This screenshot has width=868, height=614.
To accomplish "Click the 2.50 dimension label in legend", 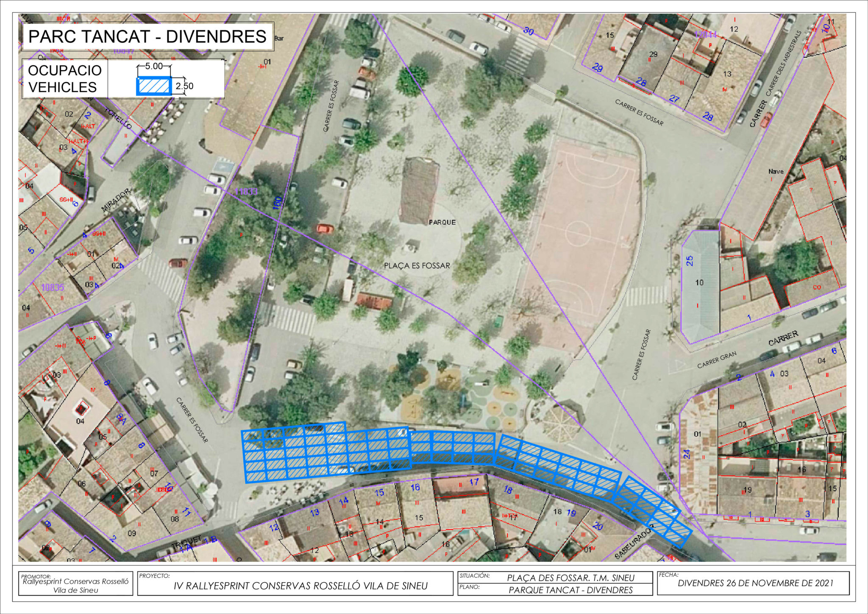I will point(185,86).
